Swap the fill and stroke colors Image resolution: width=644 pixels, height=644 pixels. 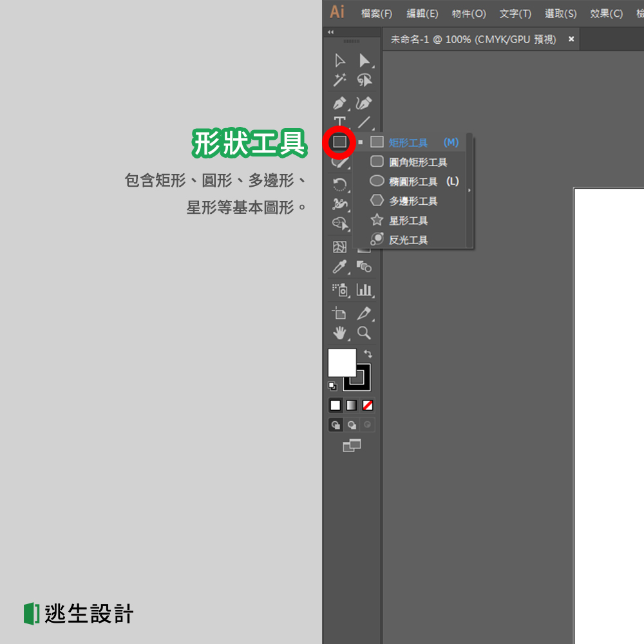click(x=367, y=354)
